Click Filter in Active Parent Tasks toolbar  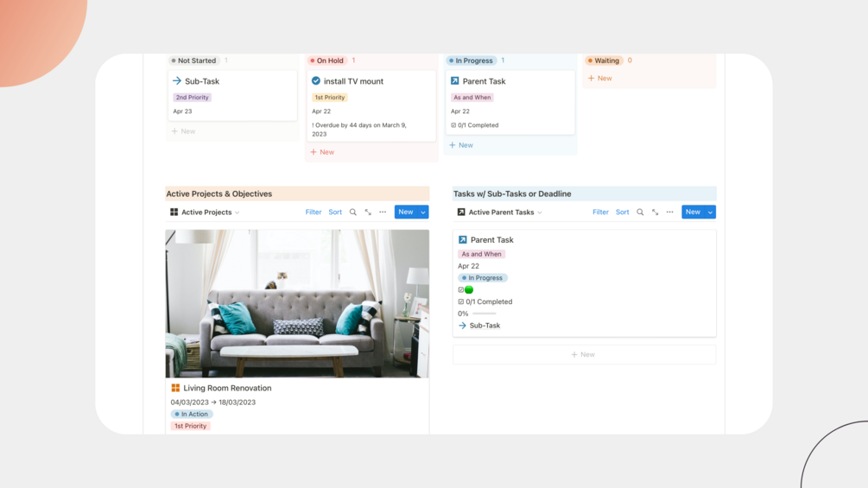(600, 212)
